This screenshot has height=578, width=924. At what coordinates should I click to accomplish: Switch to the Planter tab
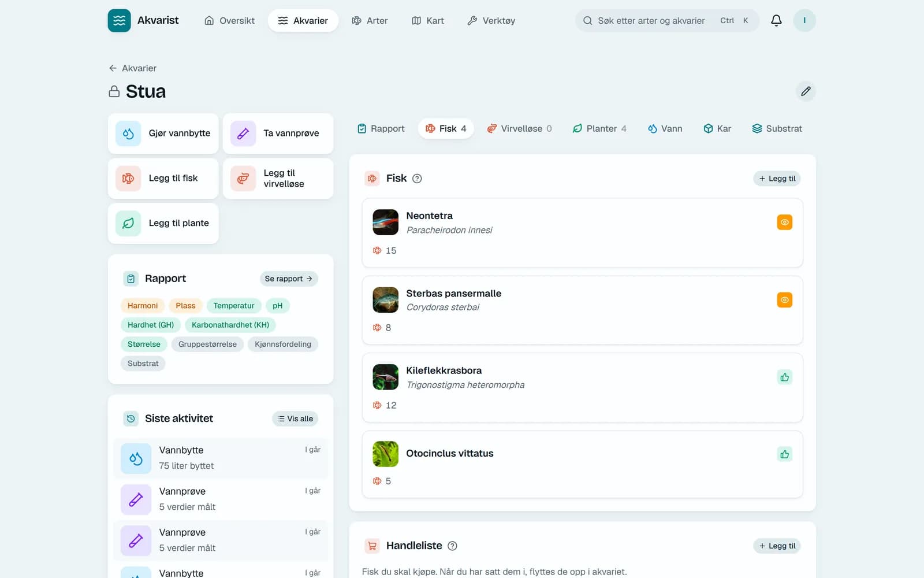coord(599,128)
